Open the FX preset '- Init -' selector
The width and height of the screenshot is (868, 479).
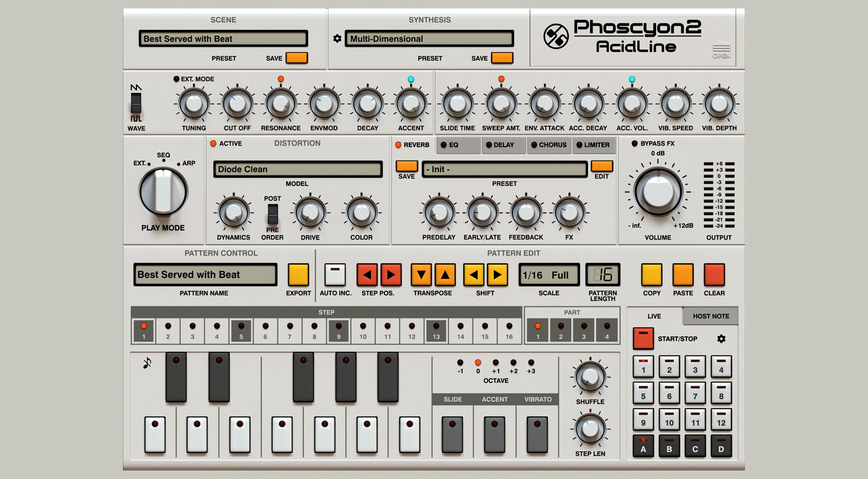point(504,169)
